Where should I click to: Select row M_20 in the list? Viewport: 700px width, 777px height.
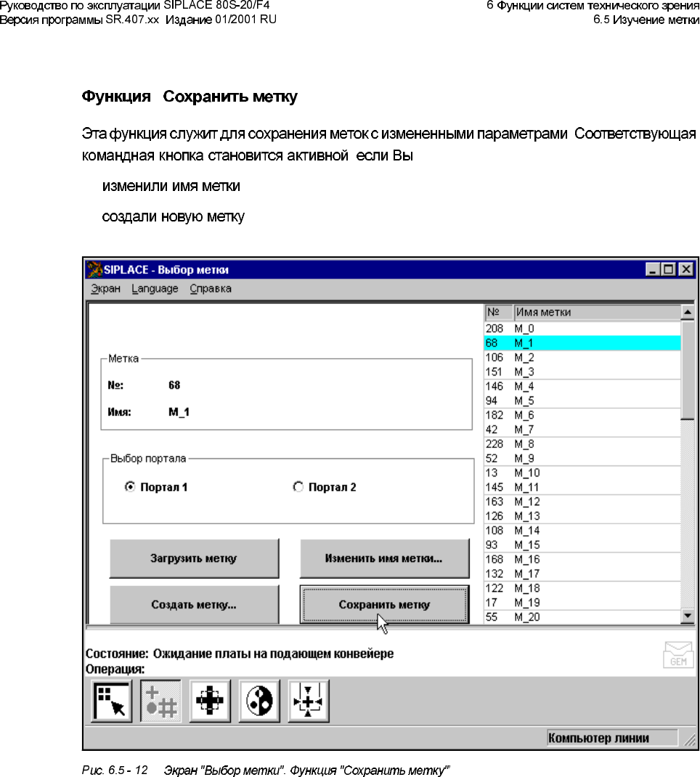click(582, 617)
